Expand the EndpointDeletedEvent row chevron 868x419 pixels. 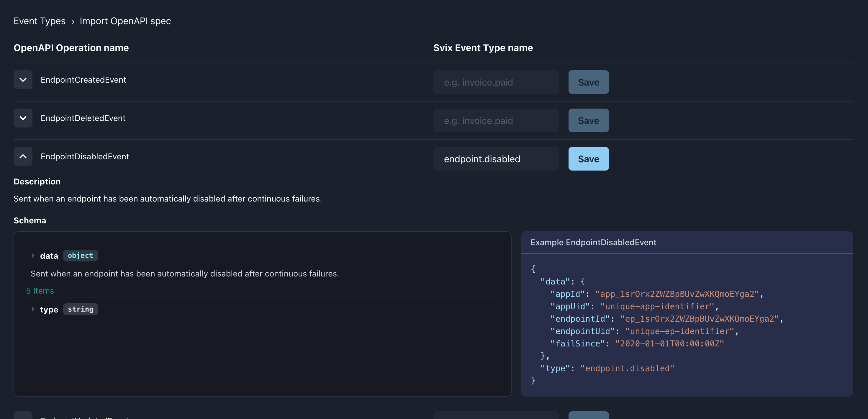point(23,118)
